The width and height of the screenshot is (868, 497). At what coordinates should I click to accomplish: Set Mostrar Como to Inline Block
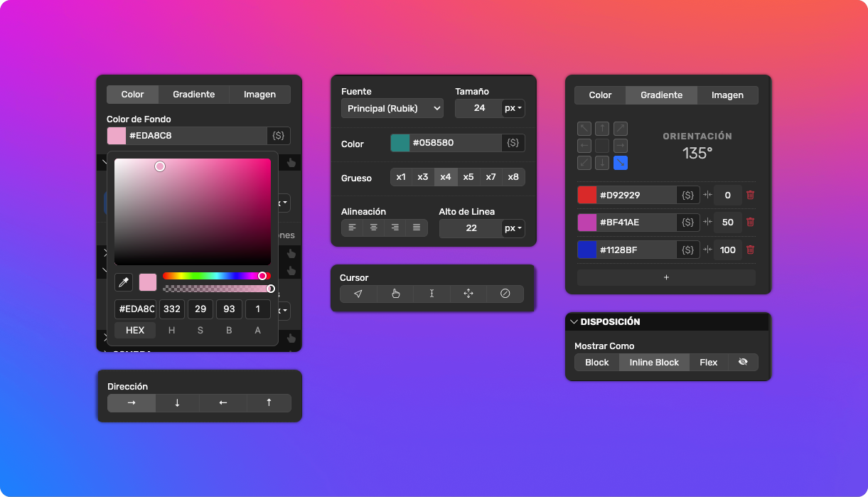[654, 362]
